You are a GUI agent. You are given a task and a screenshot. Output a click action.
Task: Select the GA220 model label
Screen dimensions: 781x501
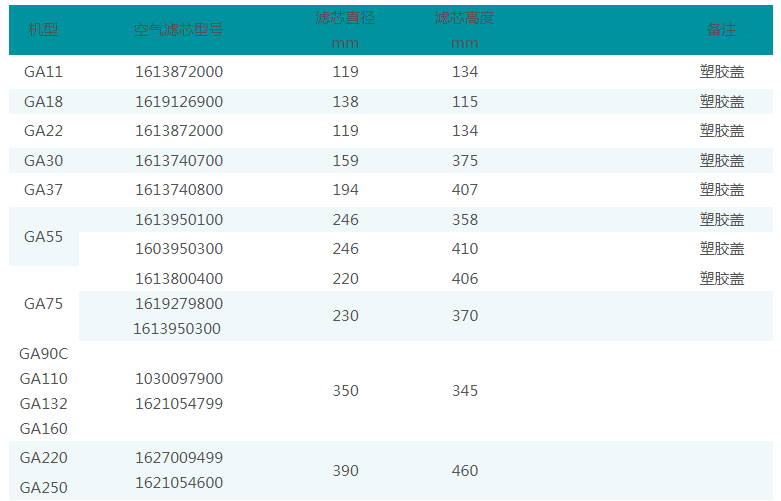[44, 458]
